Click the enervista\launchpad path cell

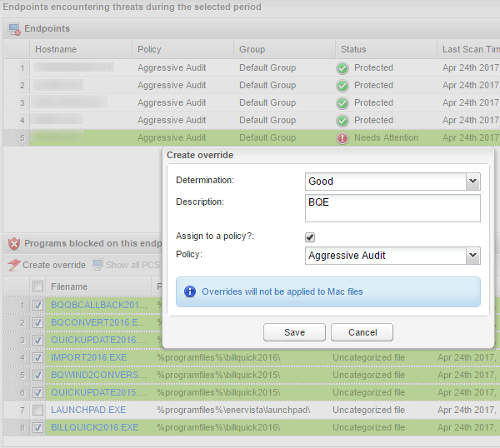233,410
